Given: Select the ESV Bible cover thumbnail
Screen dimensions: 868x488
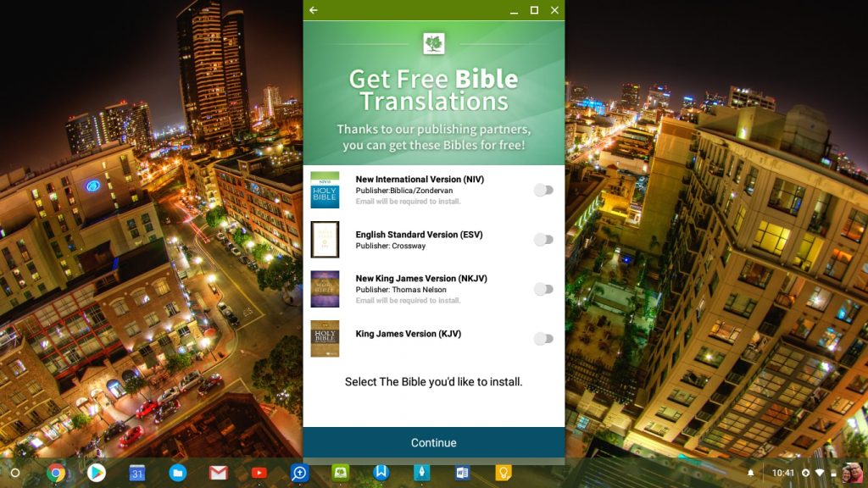Looking at the screenshot, I should [325, 240].
